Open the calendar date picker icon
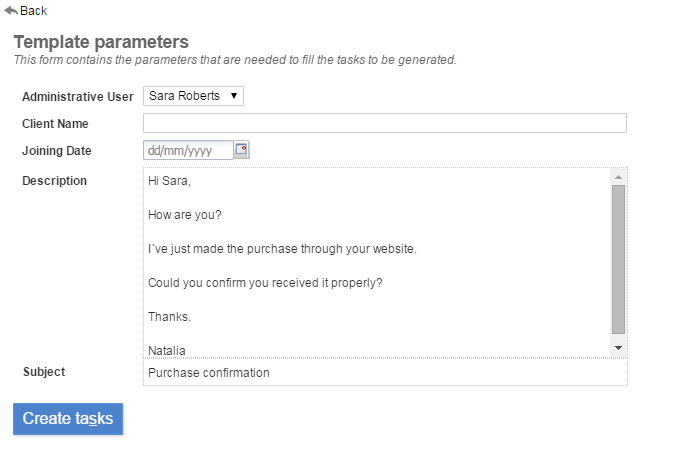680x465 pixels. click(241, 150)
